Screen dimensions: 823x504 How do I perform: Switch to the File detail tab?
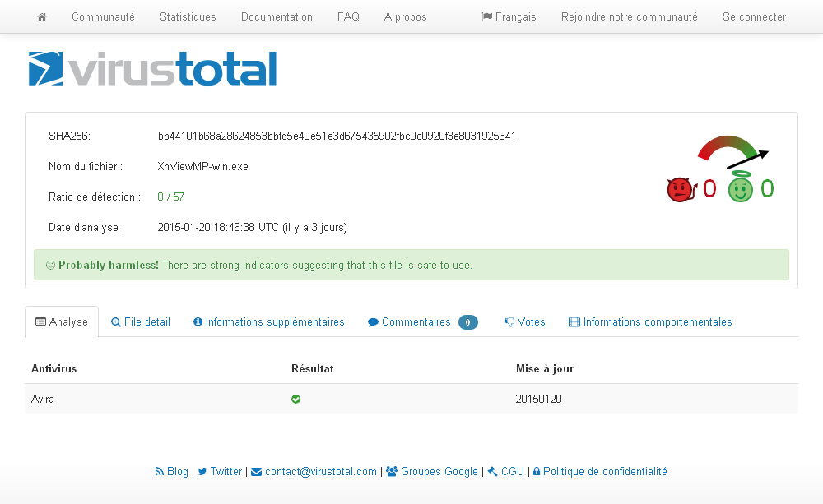(141, 322)
